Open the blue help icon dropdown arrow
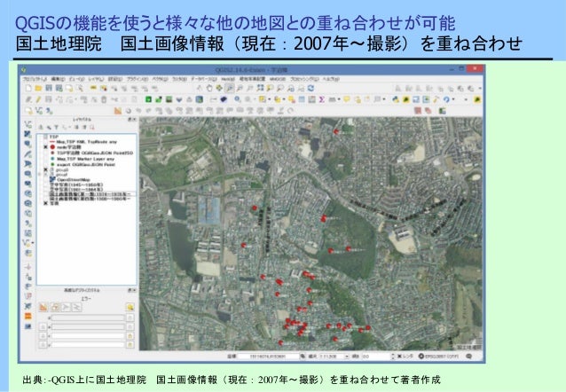 453,99
